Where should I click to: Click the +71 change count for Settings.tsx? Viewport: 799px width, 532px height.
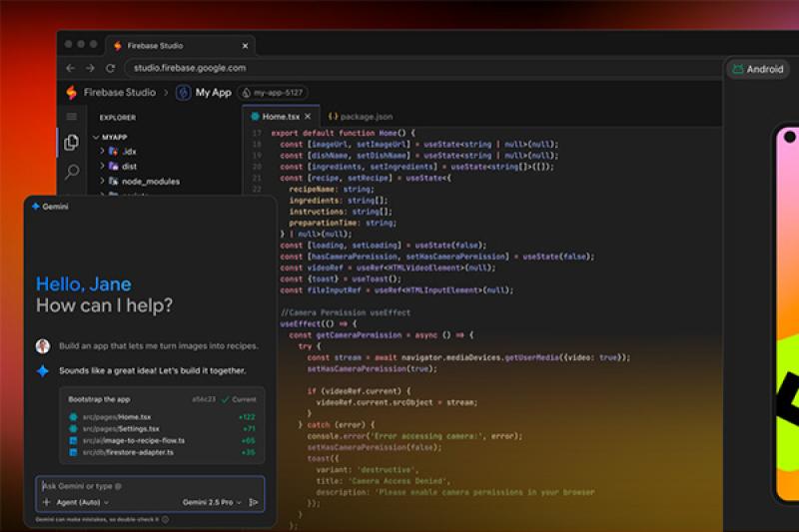(x=249, y=428)
